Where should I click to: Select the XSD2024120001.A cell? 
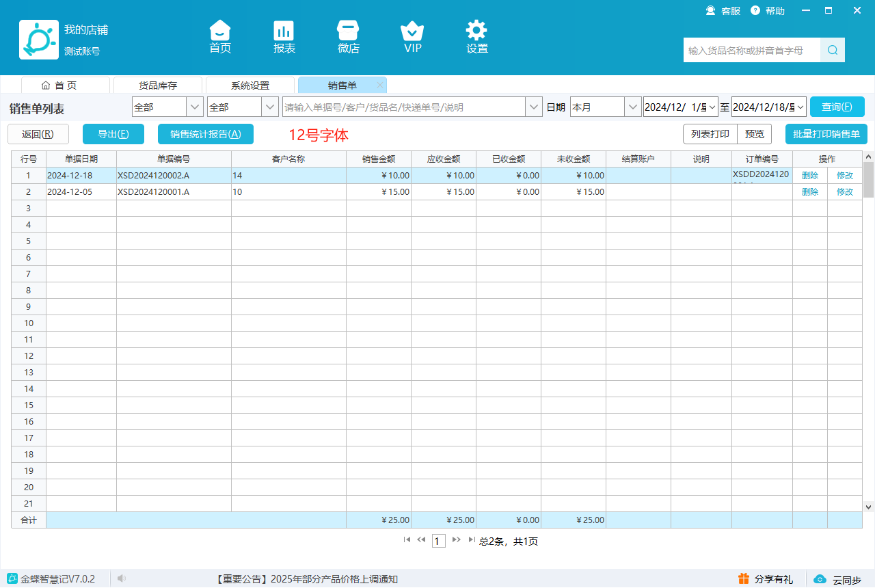click(x=174, y=191)
